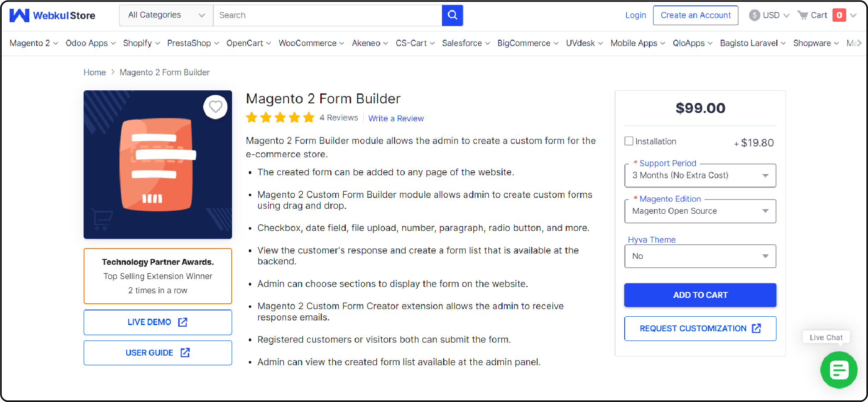Open the Hyva Theme dropdown
The width and height of the screenshot is (868, 402).
(x=700, y=256)
